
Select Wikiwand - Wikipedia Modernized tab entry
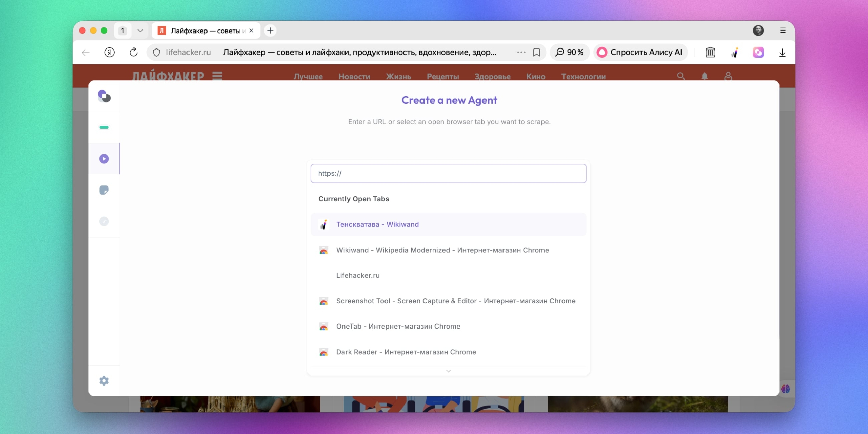pyautogui.click(x=448, y=250)
